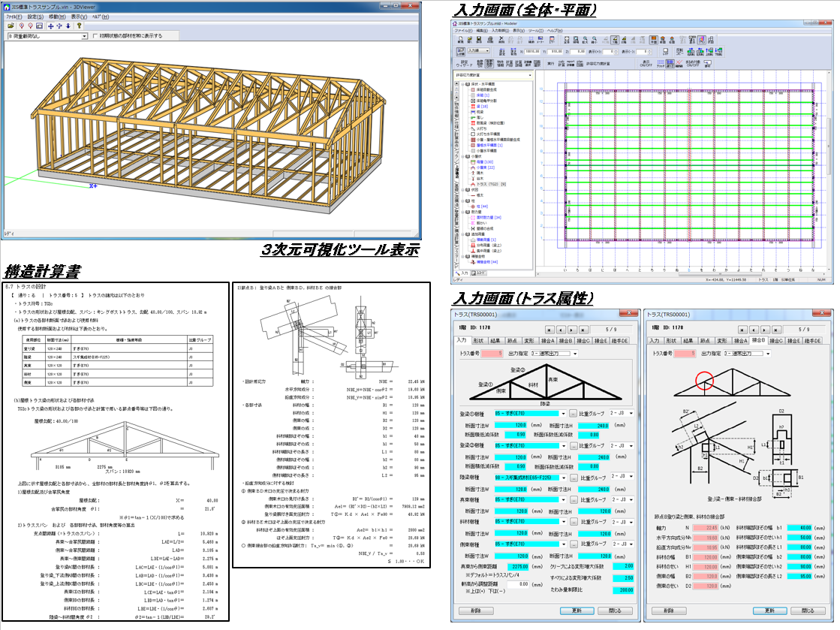This screenshot has height=630, width=840.
Task: Click 更新 button in right truss dialog
Action: (x=770, y=610)
